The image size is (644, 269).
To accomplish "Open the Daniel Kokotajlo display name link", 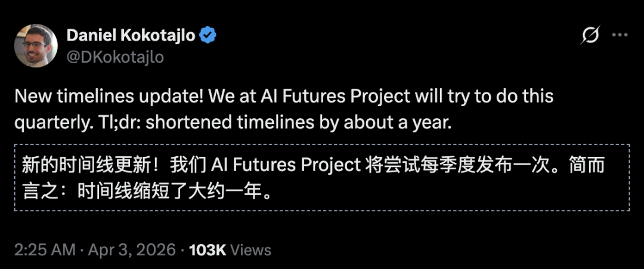I will [x=131, y=36].
